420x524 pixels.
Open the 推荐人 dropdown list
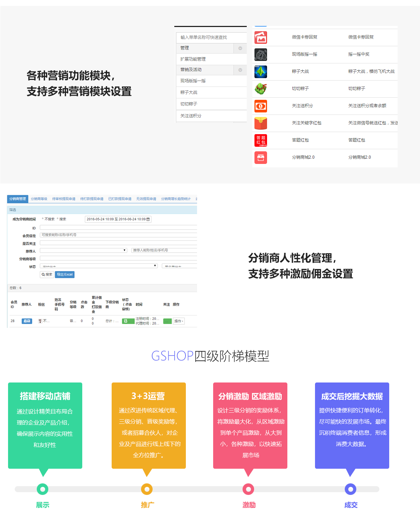(83, 250)
